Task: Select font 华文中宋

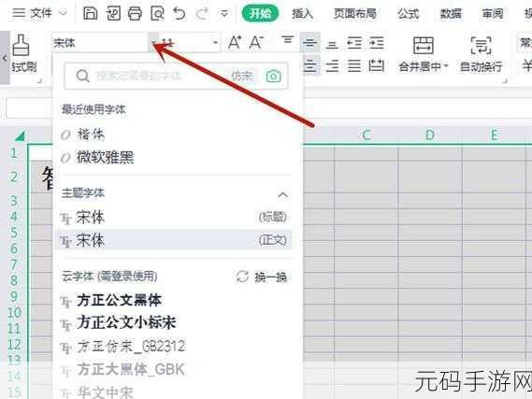Action: click(x=105, y=392)
